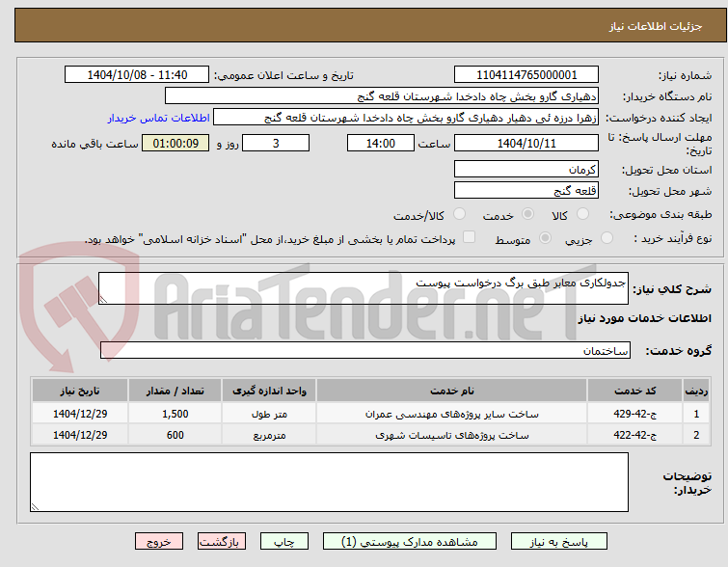728x567 pixels.
Task: Click the buyer notes textarea resize grip
Action: pos(35,506)
